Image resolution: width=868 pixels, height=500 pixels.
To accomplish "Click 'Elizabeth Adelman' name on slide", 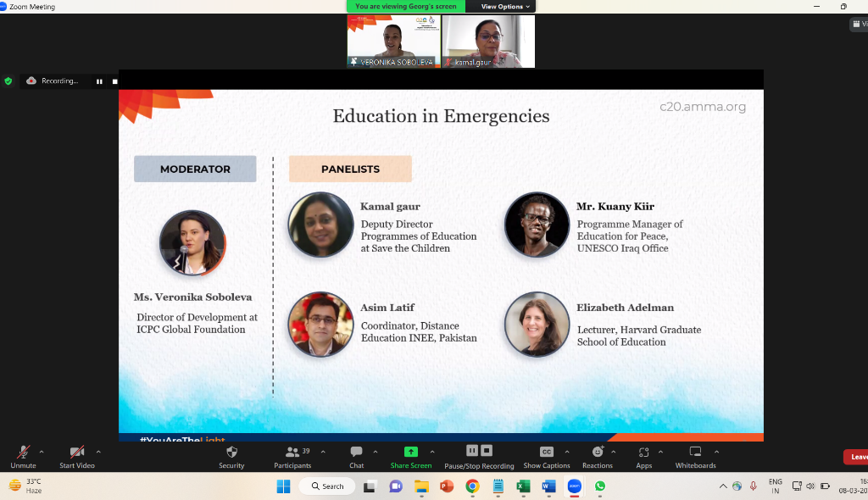I will 625,308.
